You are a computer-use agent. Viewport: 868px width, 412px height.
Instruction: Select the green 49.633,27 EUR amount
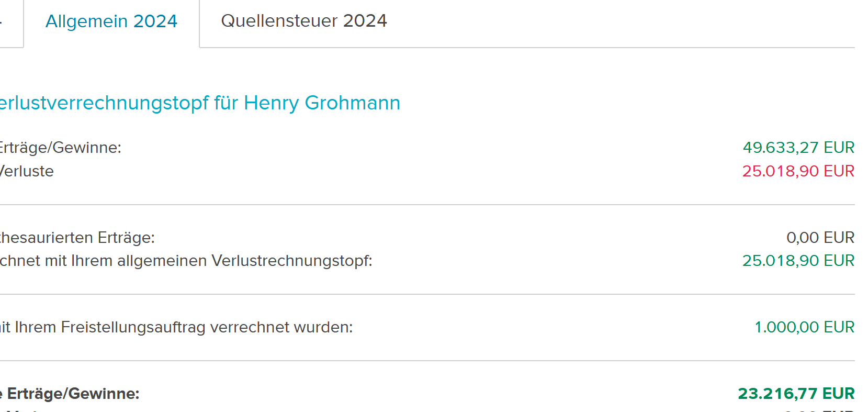798,148
